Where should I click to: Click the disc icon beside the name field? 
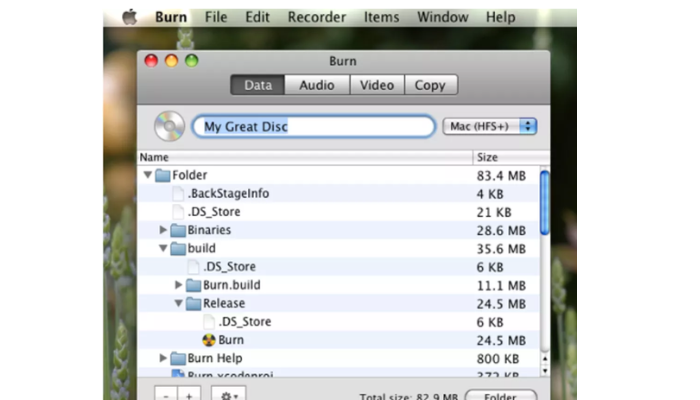[x=169, y=127]
